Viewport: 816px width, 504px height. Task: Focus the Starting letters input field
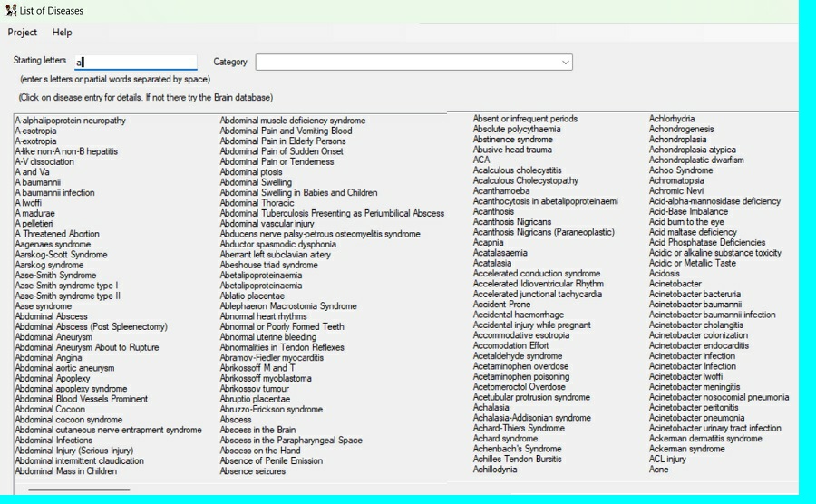coord(136,63)
